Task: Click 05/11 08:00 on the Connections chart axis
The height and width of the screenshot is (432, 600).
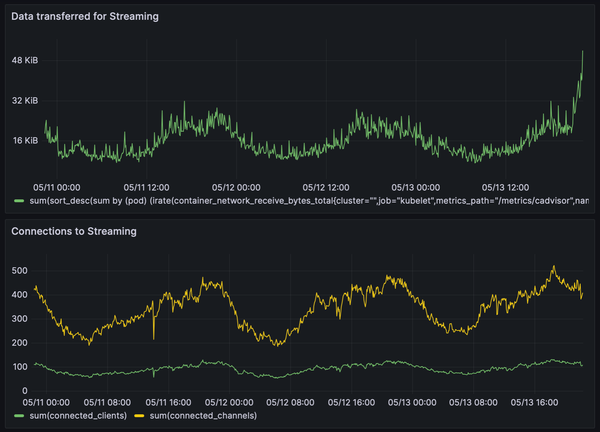Action: point(107,403)
